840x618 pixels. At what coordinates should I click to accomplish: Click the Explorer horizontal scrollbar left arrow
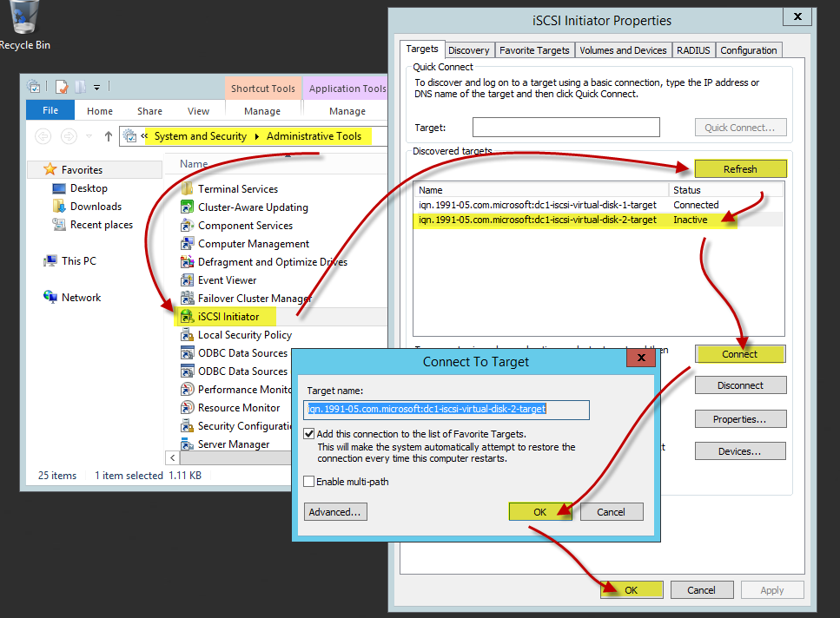click(173, 458)
